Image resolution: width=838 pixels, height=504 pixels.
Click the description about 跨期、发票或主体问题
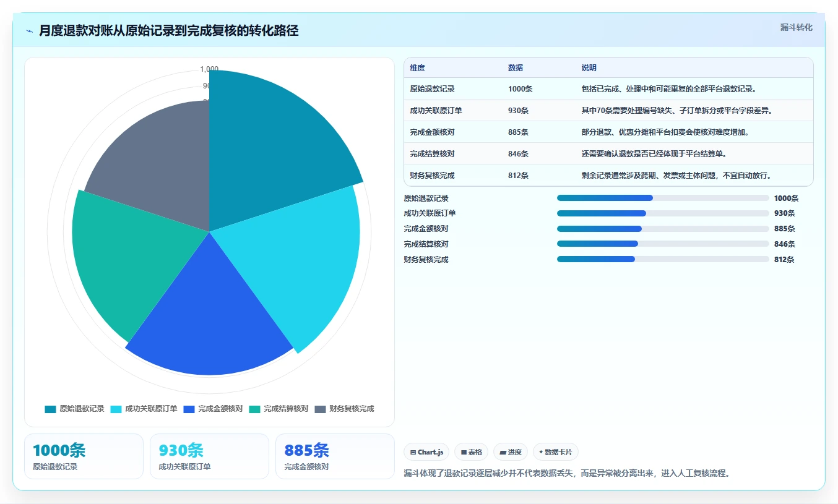click(676, 176)
